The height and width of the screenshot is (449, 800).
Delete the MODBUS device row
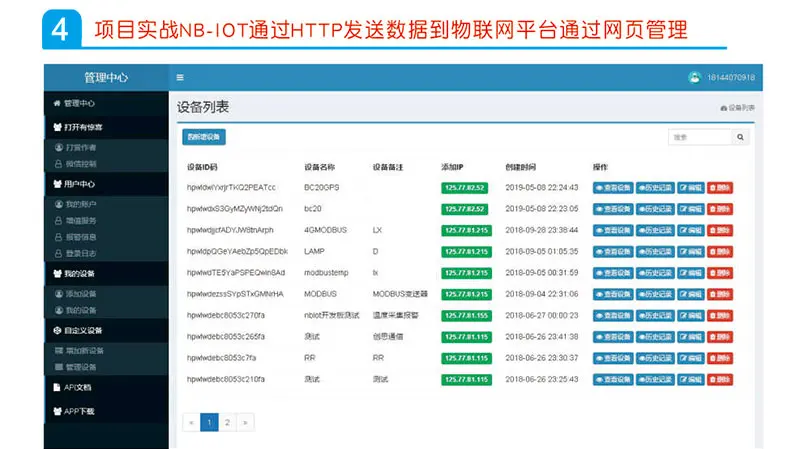[x=720, y=294]
